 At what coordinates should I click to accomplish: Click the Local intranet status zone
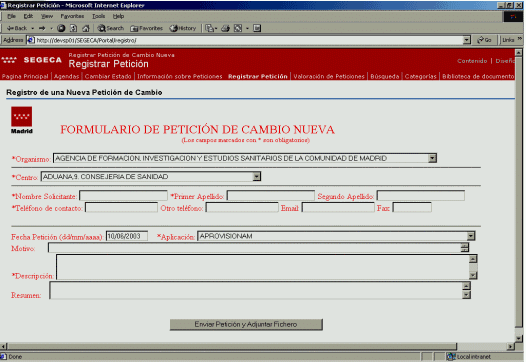click(470, 357)
